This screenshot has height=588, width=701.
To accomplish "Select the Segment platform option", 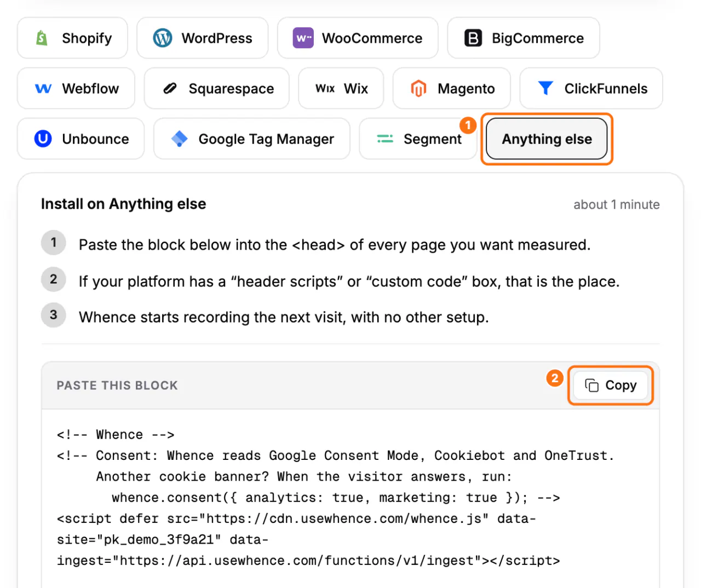I will point(418,139).
